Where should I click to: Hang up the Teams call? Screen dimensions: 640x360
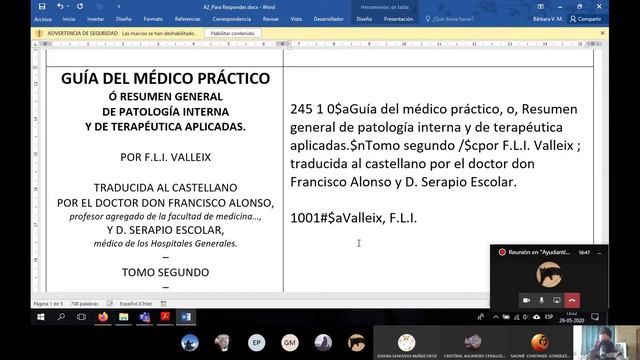572,300
